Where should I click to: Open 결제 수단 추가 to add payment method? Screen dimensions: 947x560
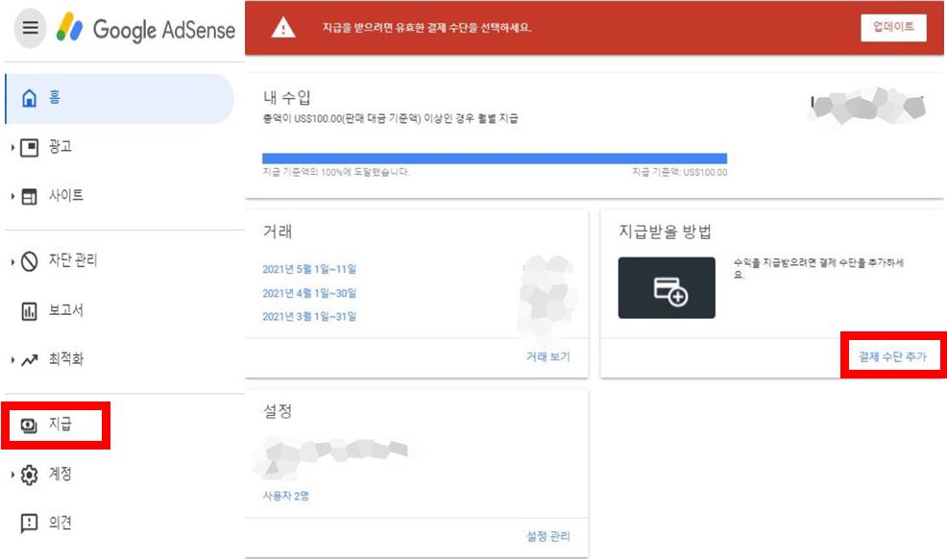[x=893, y=356]
